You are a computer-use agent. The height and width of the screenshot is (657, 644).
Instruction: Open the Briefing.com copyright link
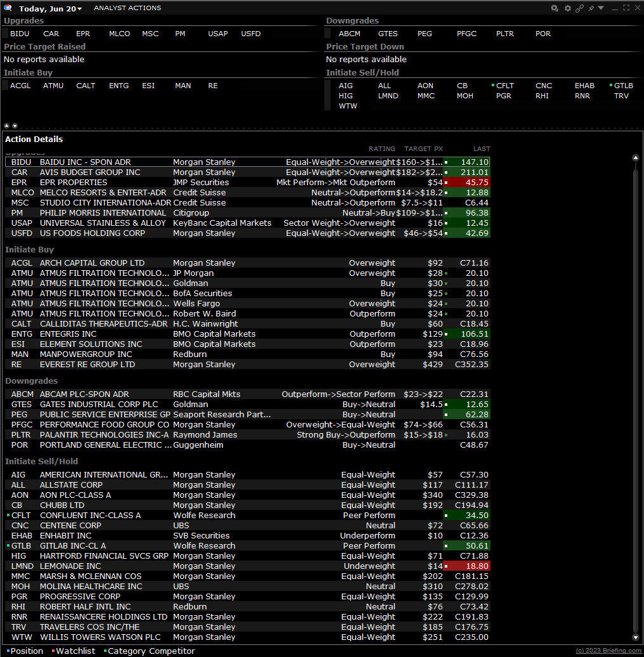click(608, 651)
